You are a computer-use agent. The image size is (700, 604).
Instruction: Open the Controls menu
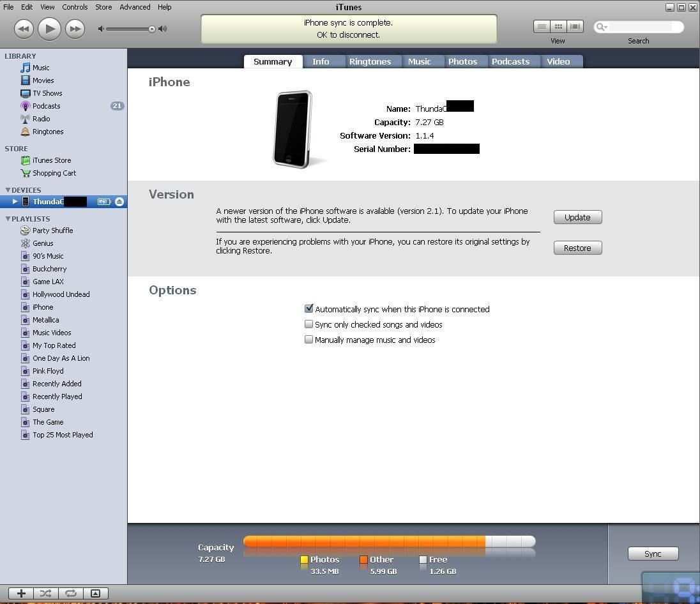[75, 6]
